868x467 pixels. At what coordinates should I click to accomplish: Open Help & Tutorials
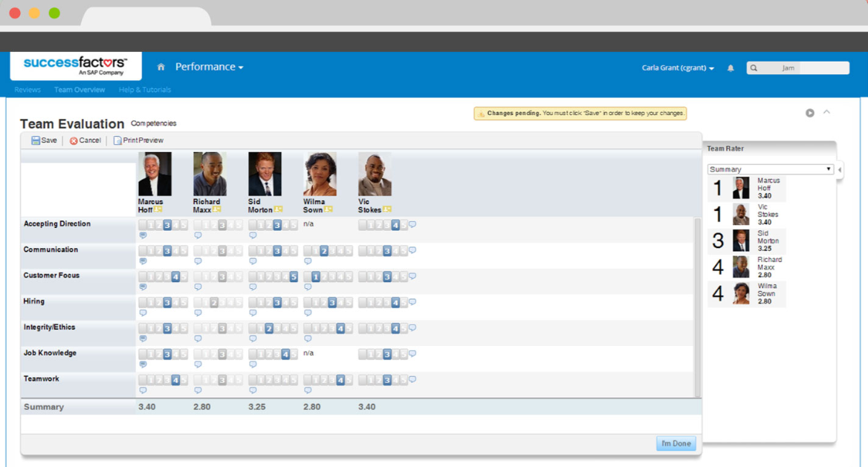[x=144, y=89]
